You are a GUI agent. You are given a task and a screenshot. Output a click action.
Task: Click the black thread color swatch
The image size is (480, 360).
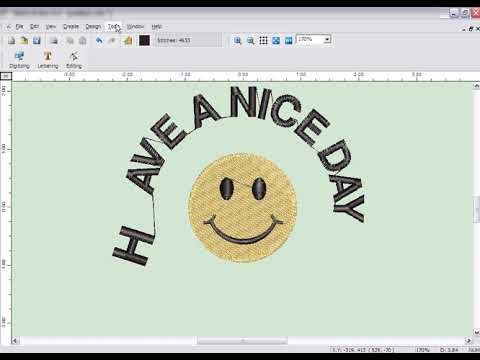pyautogui.click(x=144, y=41)
